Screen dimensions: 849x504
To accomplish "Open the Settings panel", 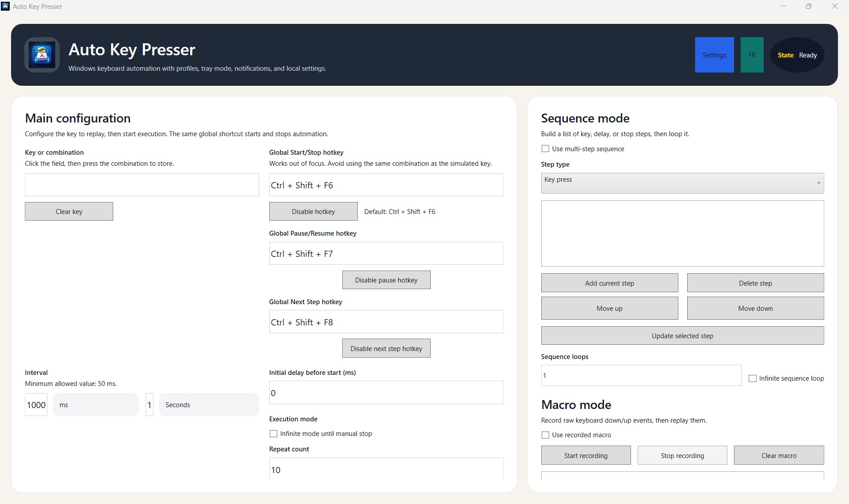I will click(714, 55).
